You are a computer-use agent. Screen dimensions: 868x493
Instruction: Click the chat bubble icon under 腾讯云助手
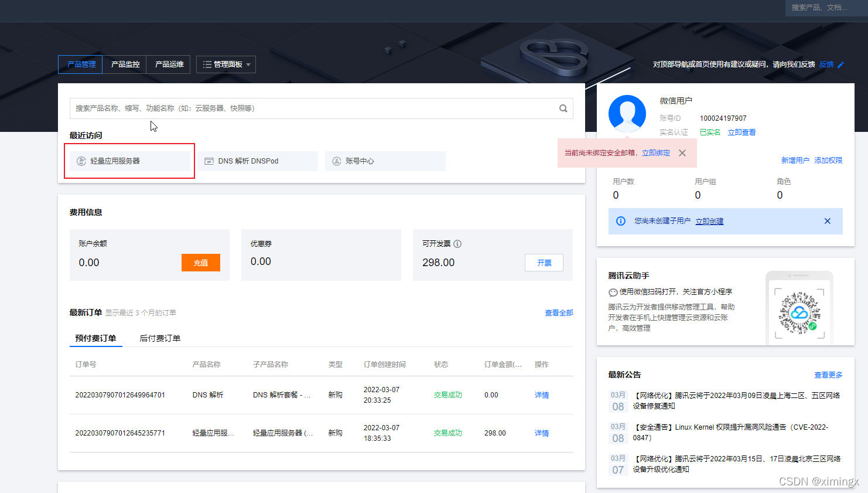pyautogui.click(x=613, y=292)
